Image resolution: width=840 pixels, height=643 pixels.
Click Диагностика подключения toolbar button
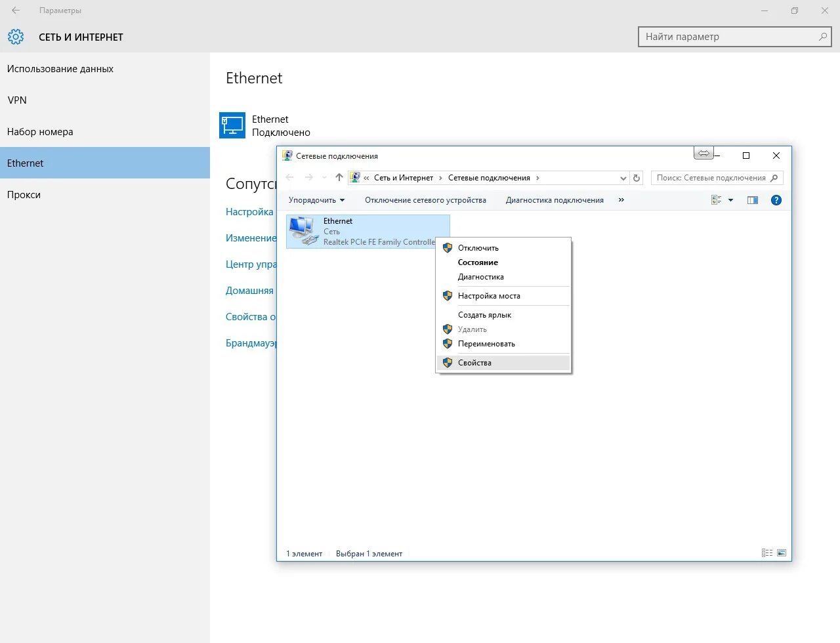(555, 200)
